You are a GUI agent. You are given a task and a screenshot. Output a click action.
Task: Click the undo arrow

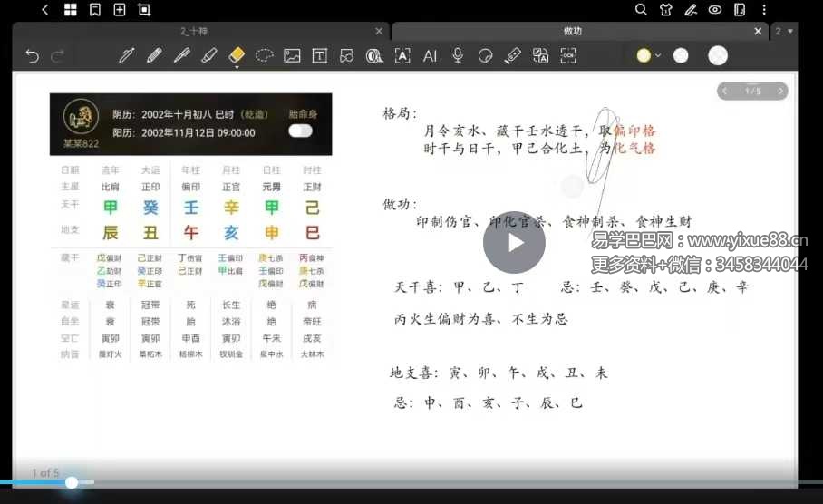[x=33, y=56]
